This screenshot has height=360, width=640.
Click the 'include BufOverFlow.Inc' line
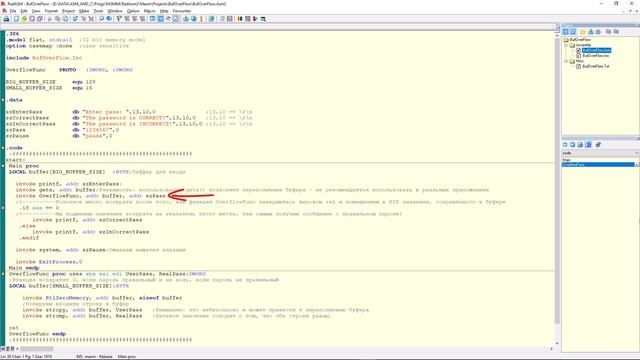point(44,58)
